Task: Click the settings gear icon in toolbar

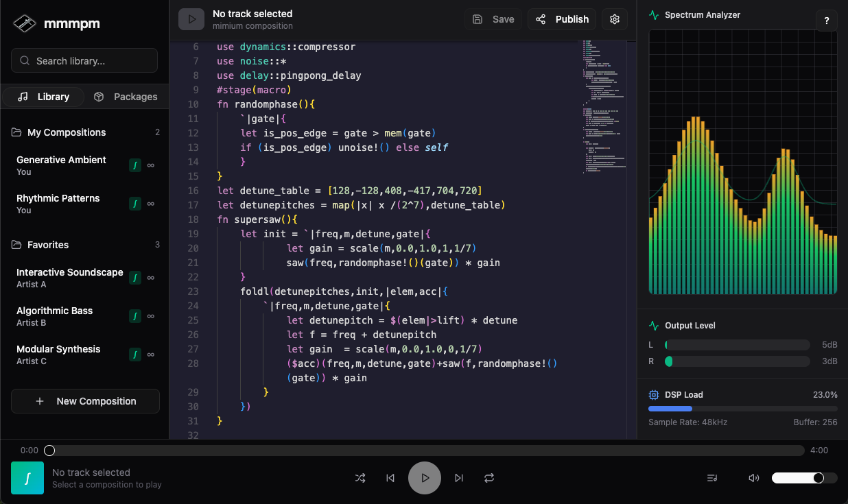Action: [614, 19]
